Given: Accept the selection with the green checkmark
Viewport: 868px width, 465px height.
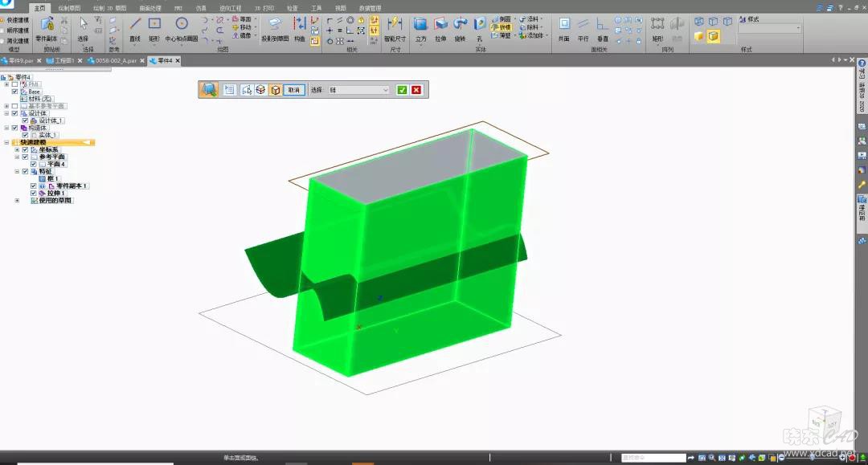Looking at the screenshot, I should [402, 90].
